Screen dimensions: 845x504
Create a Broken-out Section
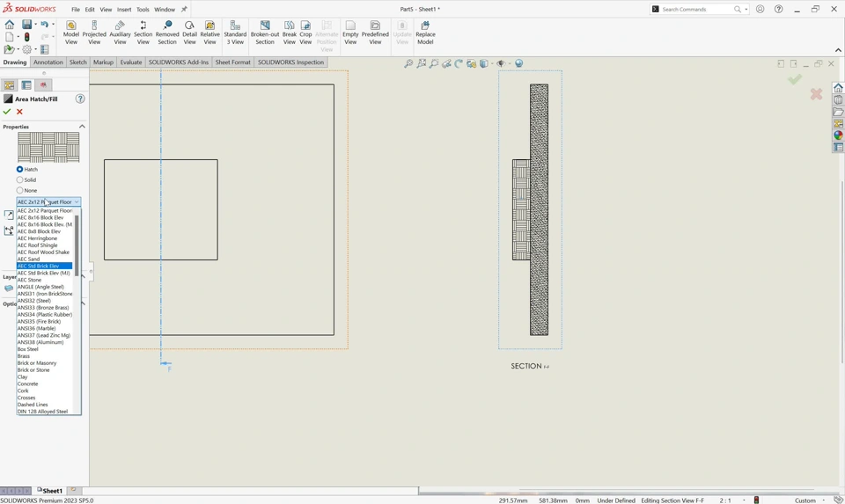265,33
